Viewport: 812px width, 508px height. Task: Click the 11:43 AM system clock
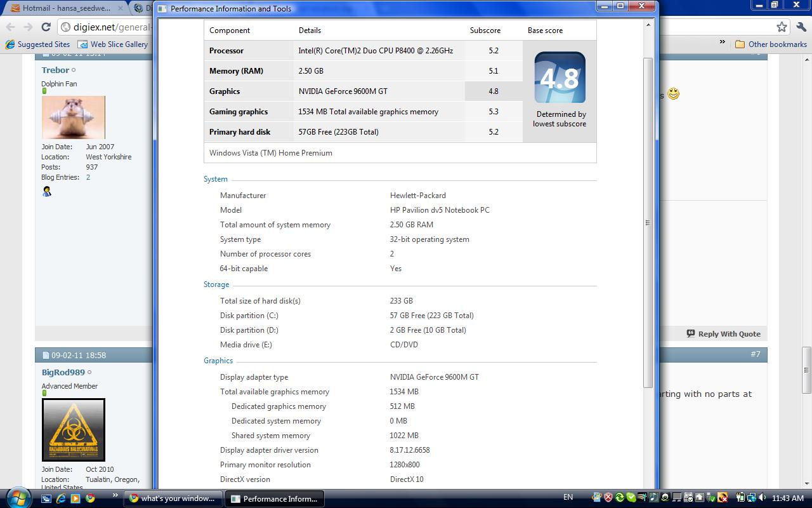[x=788, y=498]
